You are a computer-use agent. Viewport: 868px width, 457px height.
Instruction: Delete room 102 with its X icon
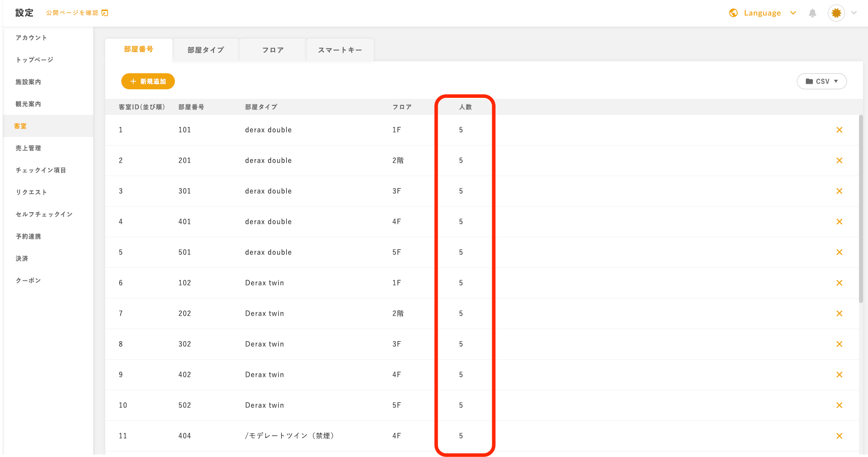tap(839, 283)
